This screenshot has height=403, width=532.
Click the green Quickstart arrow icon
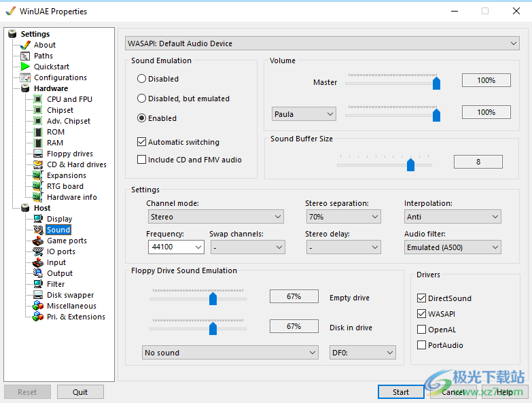click(25, 67)
